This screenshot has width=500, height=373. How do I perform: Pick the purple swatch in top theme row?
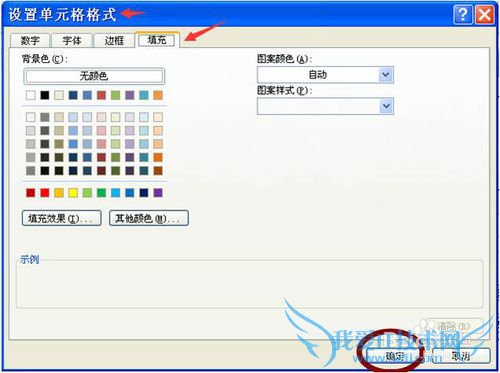(x=130, y=95)
